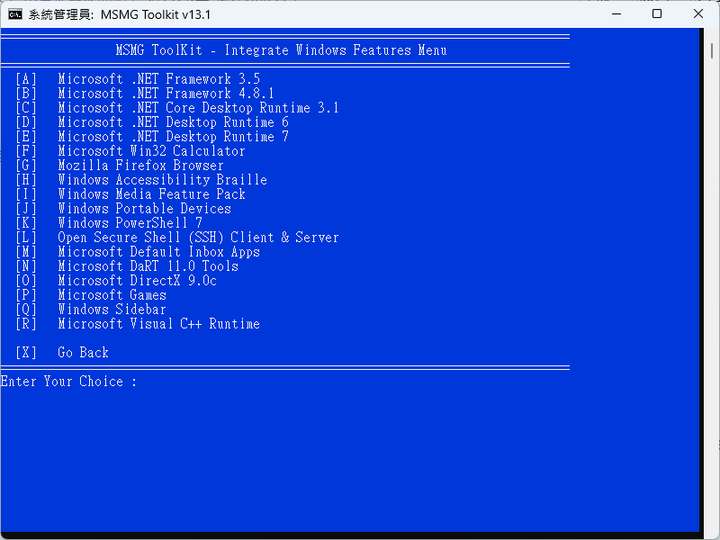Select 'Microsoft .NET Framework 4.8.1' line

(x=166, y=93)
